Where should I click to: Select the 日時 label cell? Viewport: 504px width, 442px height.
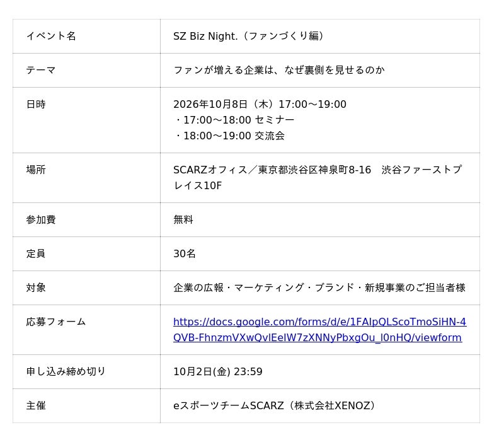tap(86, 120)
